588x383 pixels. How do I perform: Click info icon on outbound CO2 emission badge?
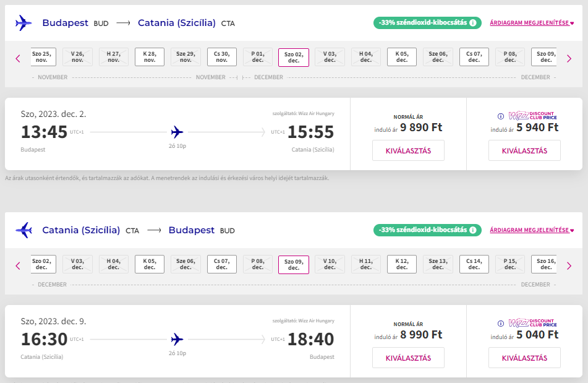tap(473, 23)
